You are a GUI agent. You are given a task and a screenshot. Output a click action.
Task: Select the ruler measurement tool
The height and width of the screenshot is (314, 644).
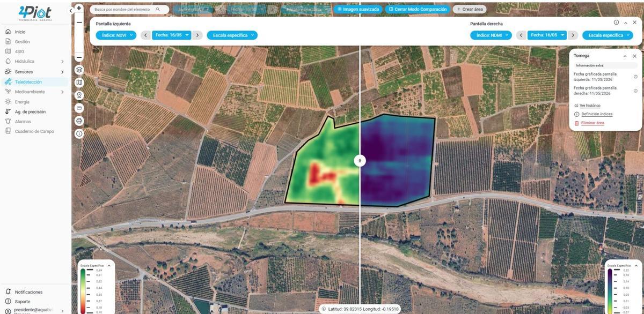pyautogui.click(x=79, y=108)
